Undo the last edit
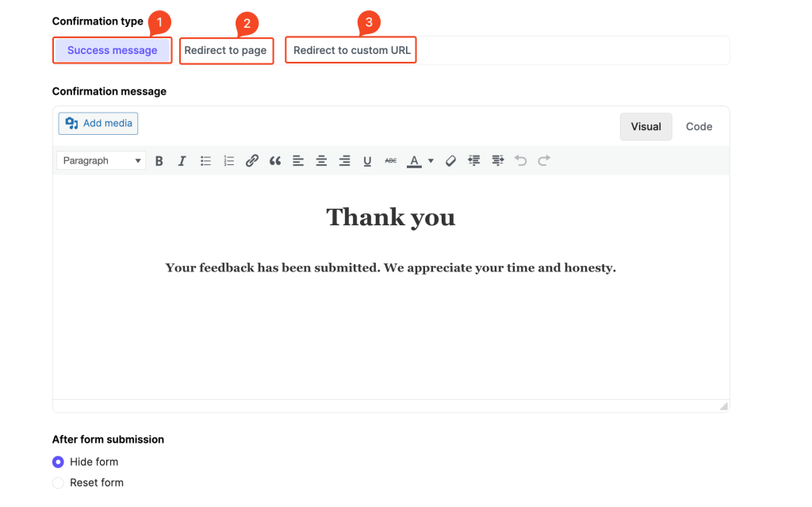812x507 pixels. (520, 161)
